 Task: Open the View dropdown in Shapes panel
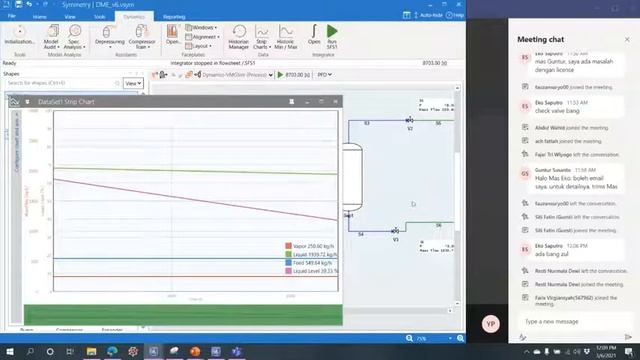pos(133,83)
